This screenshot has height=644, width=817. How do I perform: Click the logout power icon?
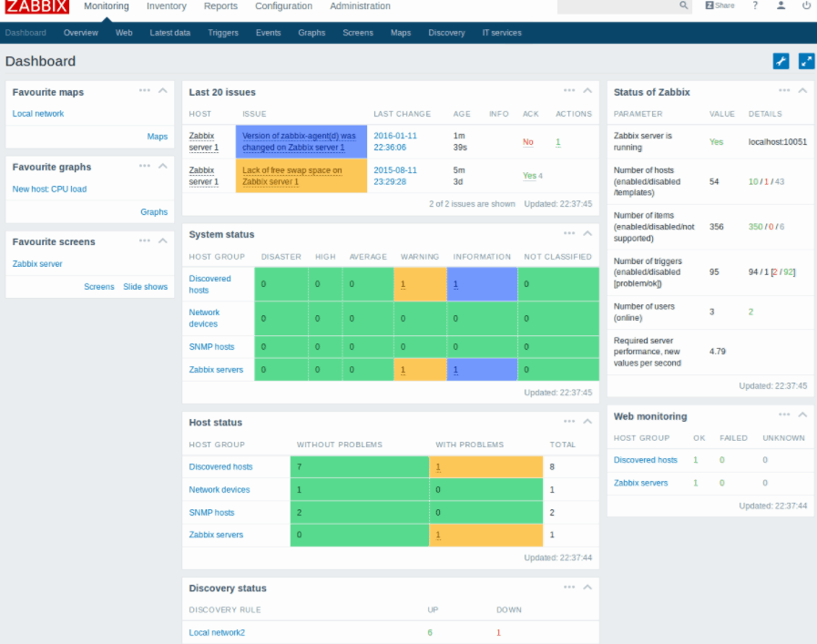tap(805, 5)
